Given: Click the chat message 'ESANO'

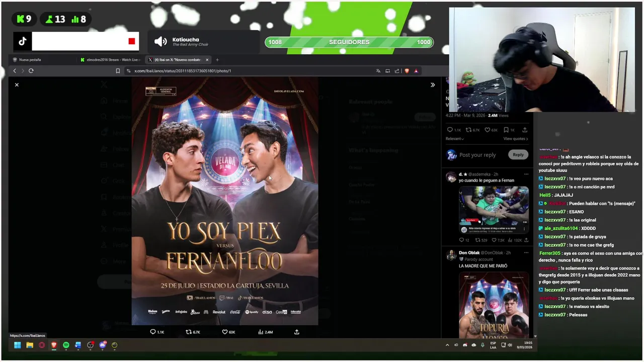Looking at the screenshot, I should point(577,212).
